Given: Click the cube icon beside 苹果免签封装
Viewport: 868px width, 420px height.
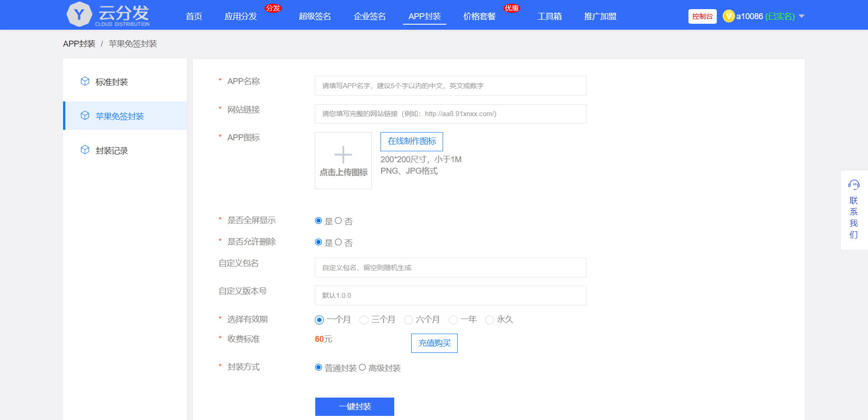Looking at the screenshot, I should 85,116.
